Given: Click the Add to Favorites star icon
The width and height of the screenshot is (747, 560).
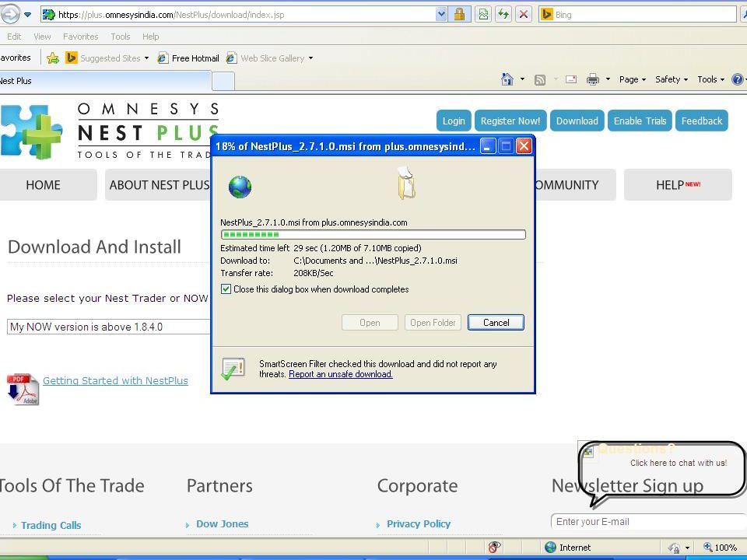Looking at the screenshot, I should [x=53, y=58].
